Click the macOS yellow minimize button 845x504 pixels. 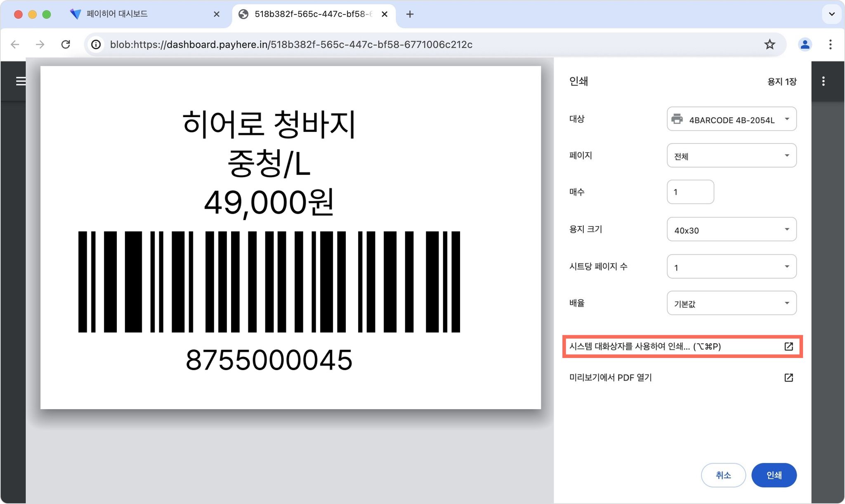pyautogui.click(x=32, y=14)
